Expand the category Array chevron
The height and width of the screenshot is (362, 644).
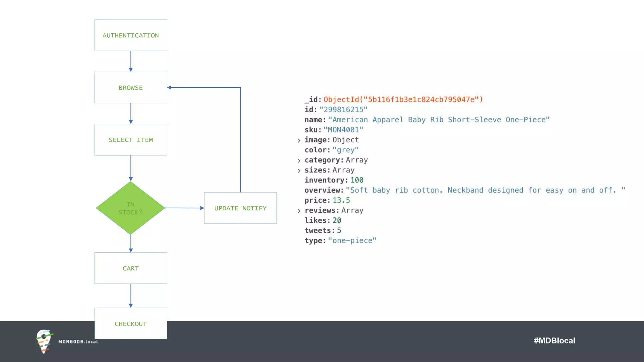click(x=299, y=161)
